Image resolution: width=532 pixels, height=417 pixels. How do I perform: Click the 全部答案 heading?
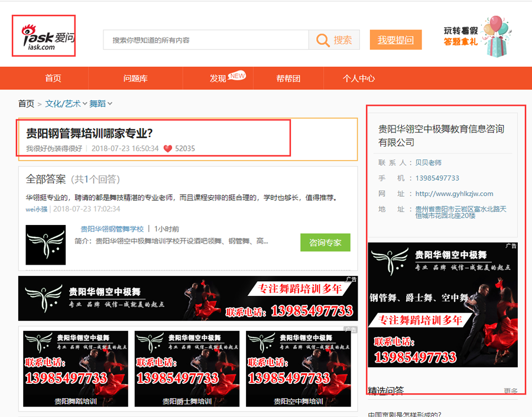pyautogui.click(x=46, y=179)
